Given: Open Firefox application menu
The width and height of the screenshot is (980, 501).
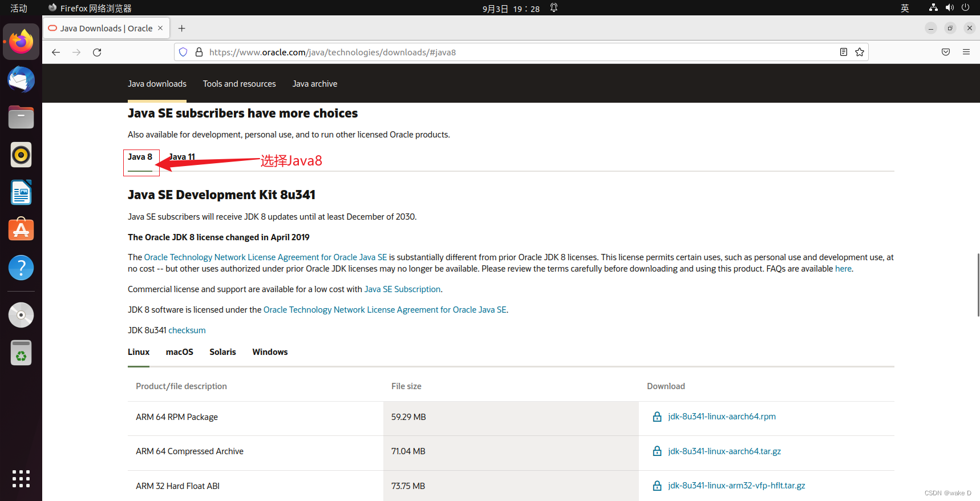Looking at the screenshot, I should (x=966, y=52).
